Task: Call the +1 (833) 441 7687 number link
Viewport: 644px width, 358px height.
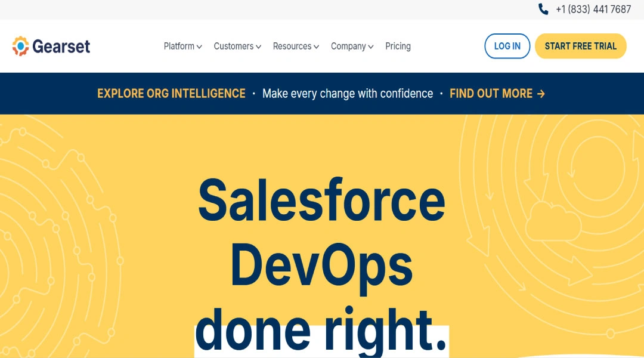Action: click(593, 9)
